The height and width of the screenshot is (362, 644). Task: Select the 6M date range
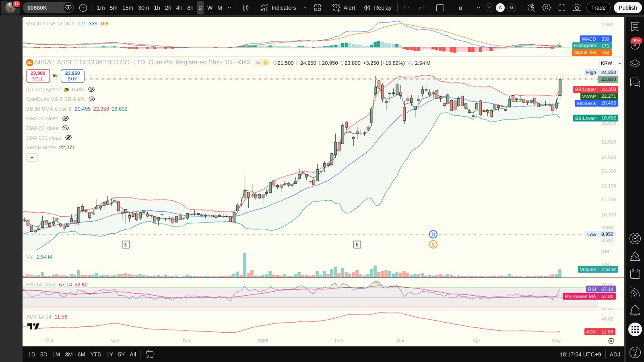81,354
